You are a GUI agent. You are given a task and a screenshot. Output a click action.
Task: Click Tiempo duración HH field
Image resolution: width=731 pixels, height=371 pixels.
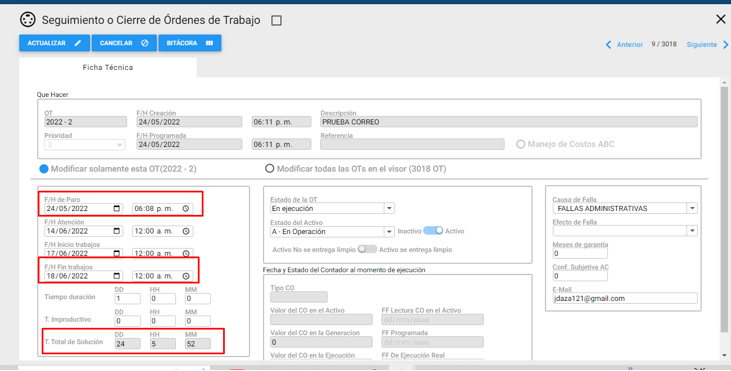point(163,298)
